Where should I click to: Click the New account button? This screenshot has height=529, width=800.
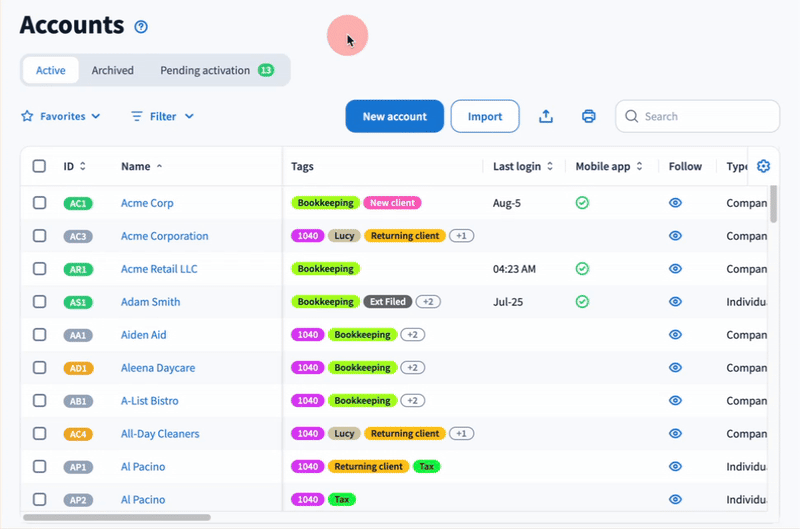(x=394, y=116)
